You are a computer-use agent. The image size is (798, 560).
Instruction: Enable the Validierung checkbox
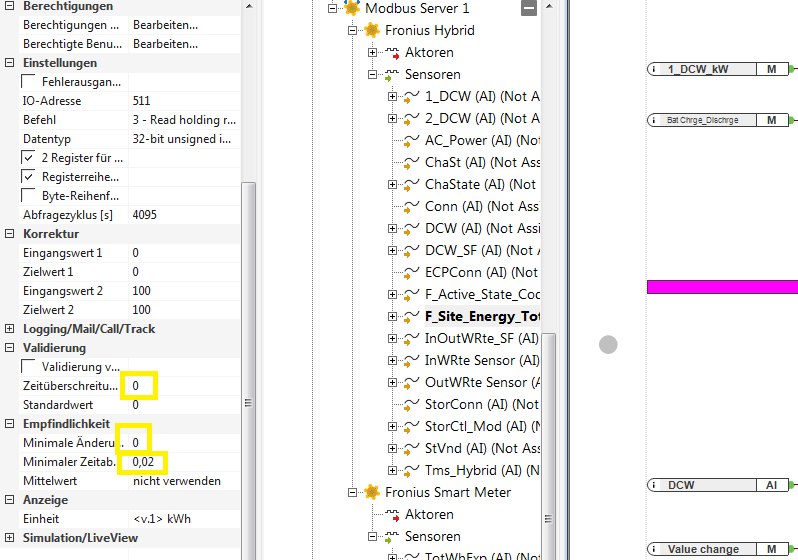point(28,367)
